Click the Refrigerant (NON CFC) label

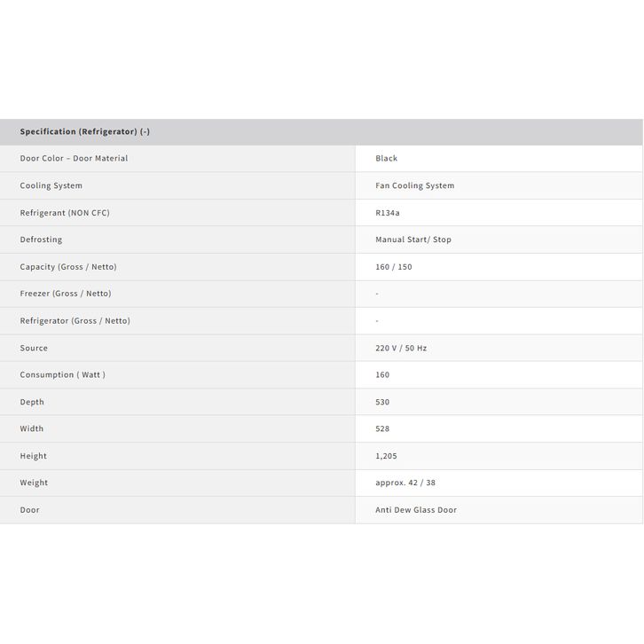[x=65, y=213]
